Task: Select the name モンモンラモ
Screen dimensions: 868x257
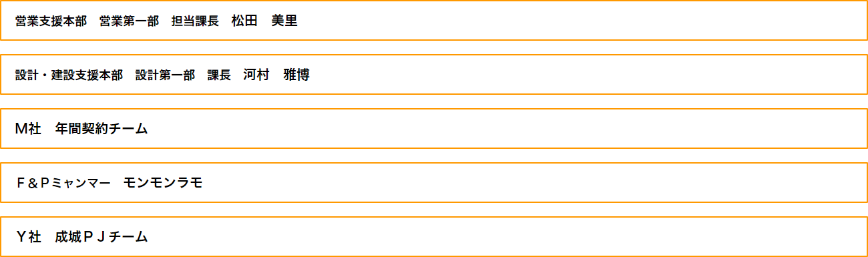Action: [x=163, y=183]
